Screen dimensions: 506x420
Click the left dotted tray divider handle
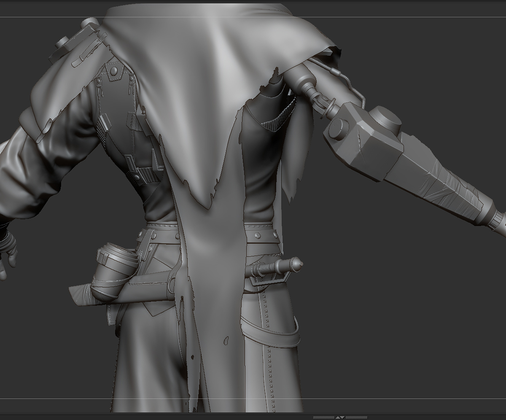pyautogui.click(x=323, y=417)
